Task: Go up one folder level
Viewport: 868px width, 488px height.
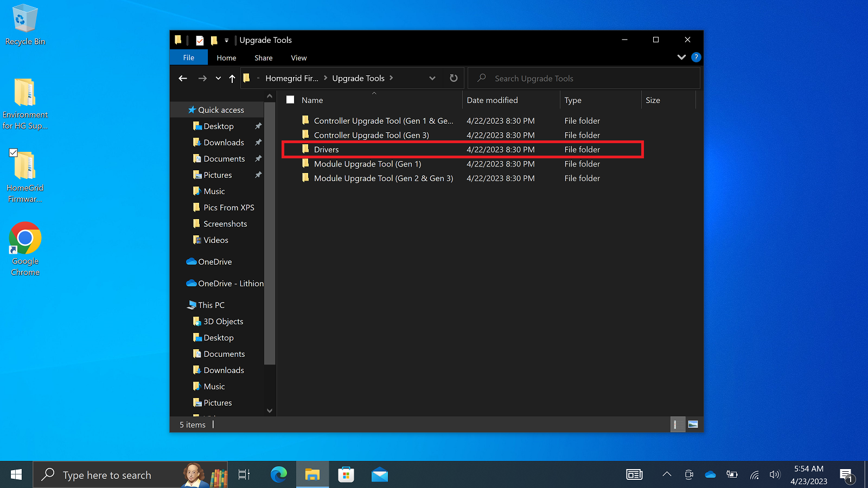Action: tap(232, 79)
